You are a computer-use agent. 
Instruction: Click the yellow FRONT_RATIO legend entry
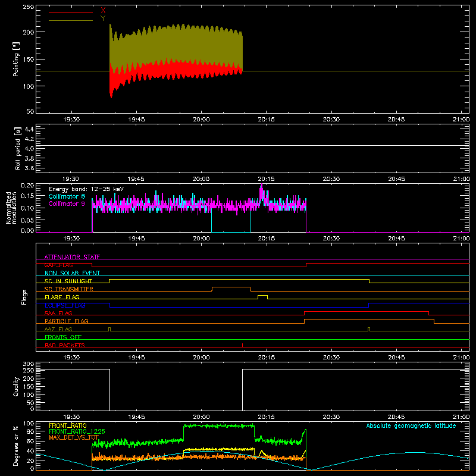point(68,425)
